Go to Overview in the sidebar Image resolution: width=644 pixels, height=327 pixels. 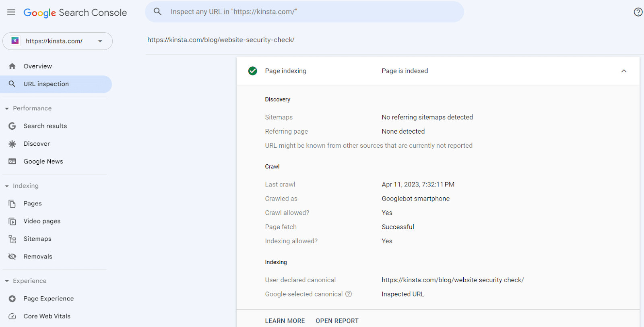point(37,66)
